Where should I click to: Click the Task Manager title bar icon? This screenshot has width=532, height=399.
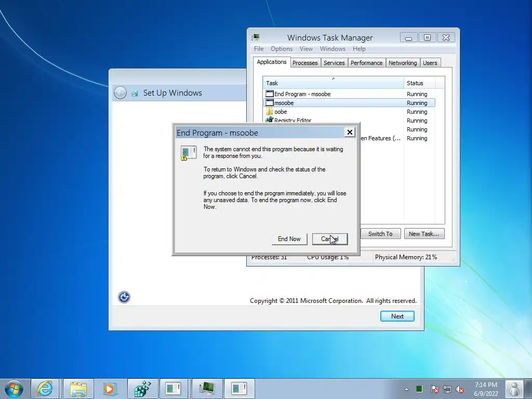pos(256,37)
